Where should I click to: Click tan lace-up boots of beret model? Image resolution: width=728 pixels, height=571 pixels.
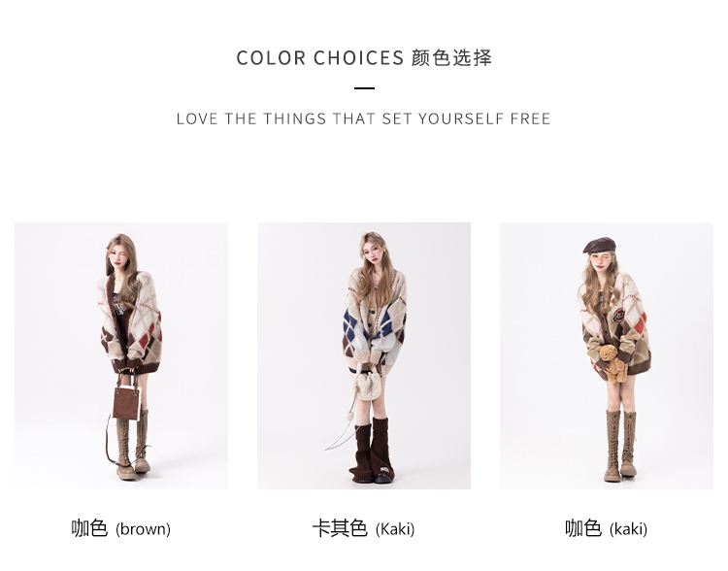click(x=620, y=446)
